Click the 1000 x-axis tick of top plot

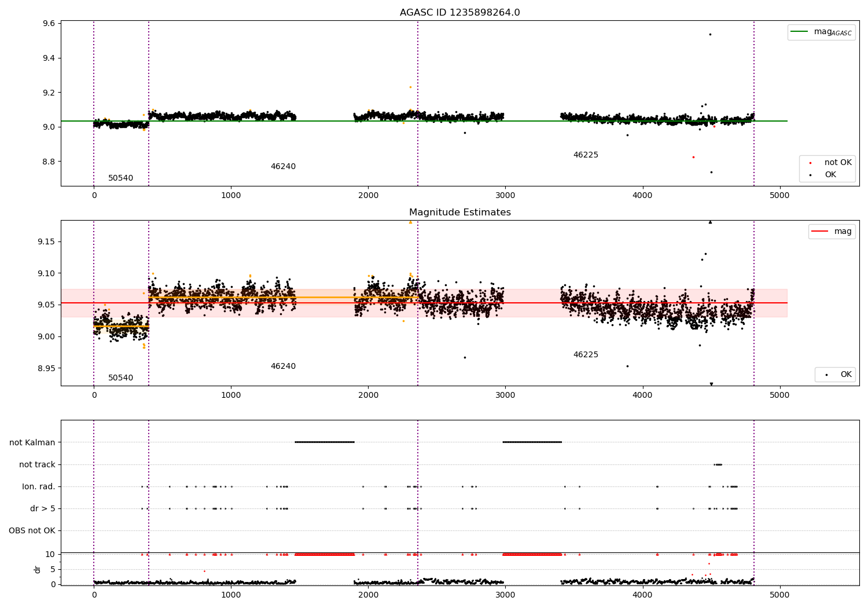[x=231, y=195]
